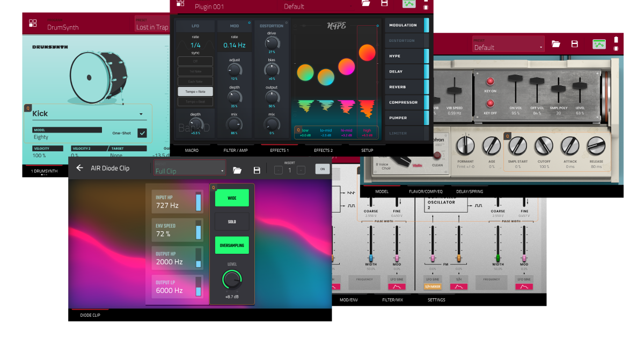Image resolution: width=644 pixels, height=337 pixels.
Task: Open the folder icon in AIR Diode Clip header
Action: coord(237,170)
